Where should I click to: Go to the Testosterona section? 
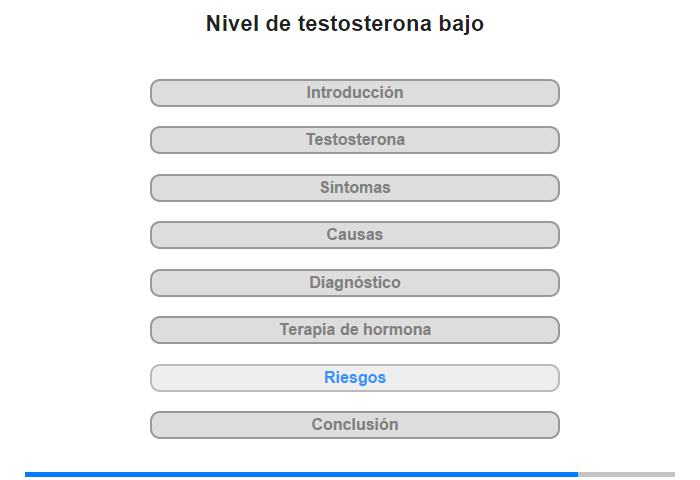point(355,140)
